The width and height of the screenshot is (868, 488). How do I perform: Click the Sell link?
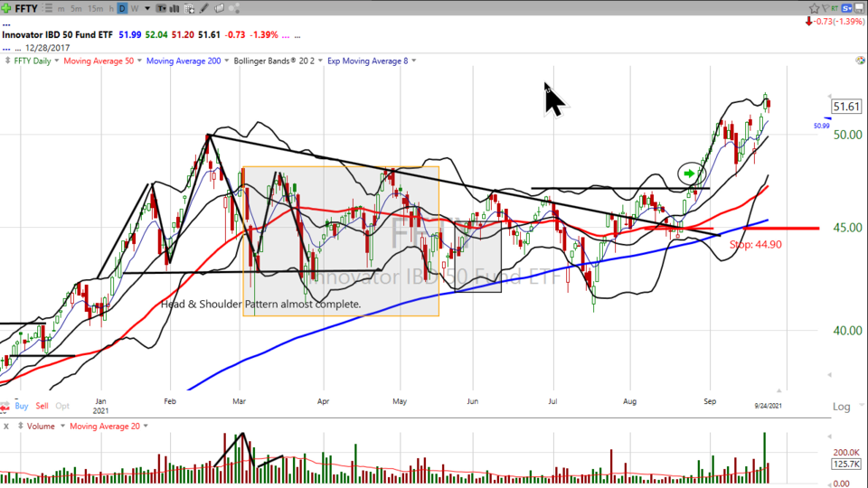pyautogui.click(x=42, y=407)
